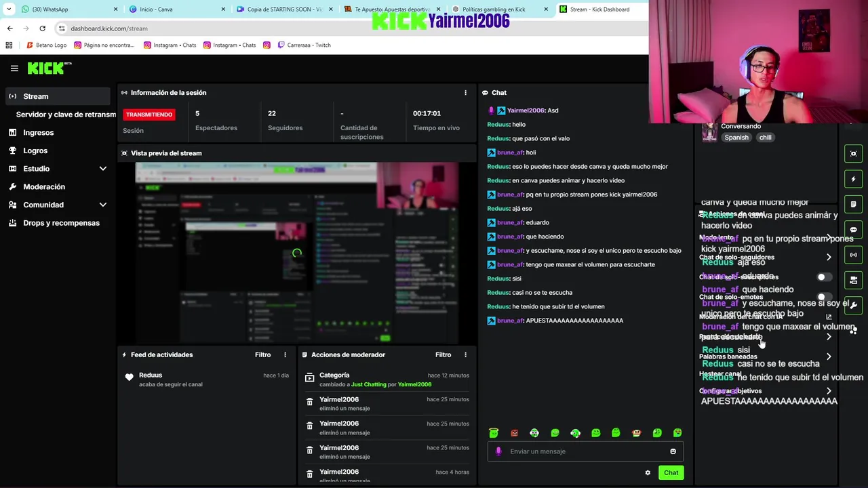Click the heart icon beside Reduus follow
The image size is (868, 488).
coord(130,378)
